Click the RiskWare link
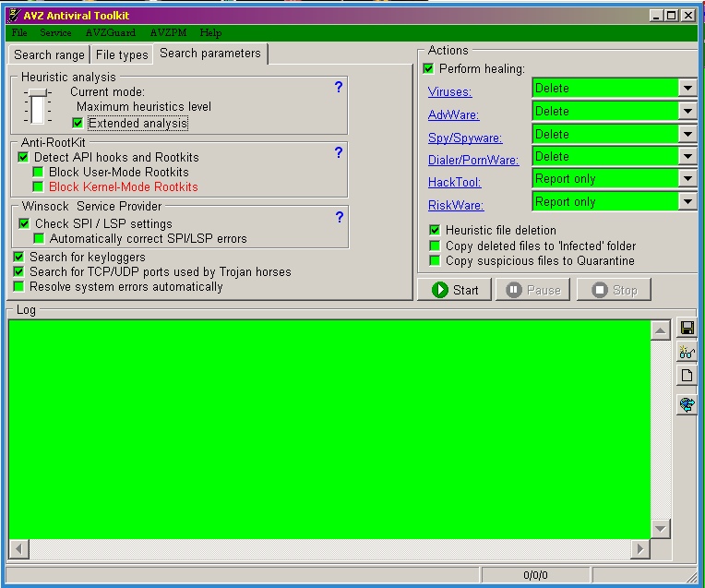This screenshot has width=705, height=588. pos(456,205)
